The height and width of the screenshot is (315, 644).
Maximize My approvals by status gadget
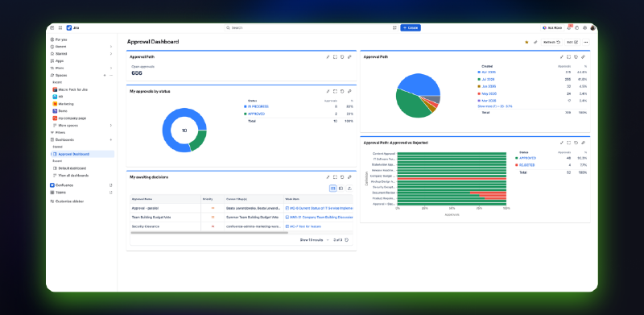[335, 91]
